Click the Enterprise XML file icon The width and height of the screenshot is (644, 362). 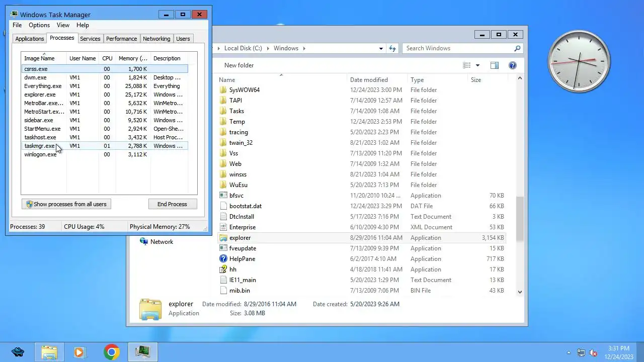click(224, 227)
